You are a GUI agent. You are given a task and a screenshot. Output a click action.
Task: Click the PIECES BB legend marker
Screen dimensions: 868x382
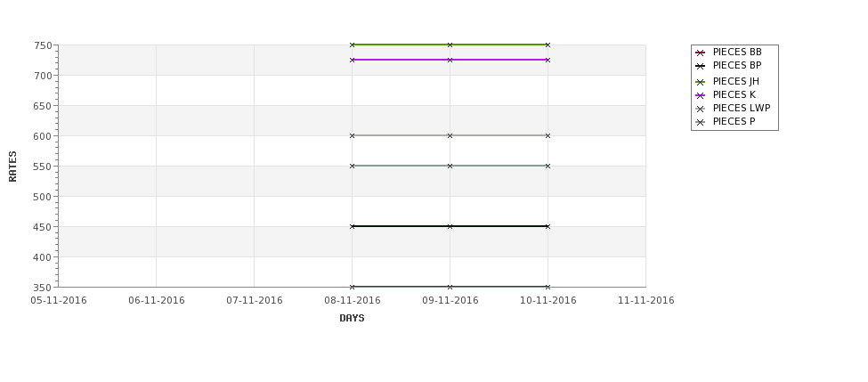pyautogui.click(x=701, y=53)
